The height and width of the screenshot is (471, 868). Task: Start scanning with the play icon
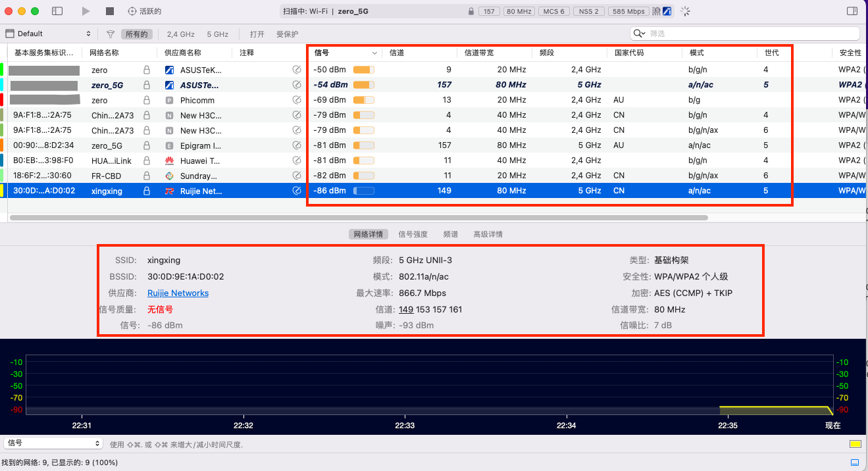point(86,11)
